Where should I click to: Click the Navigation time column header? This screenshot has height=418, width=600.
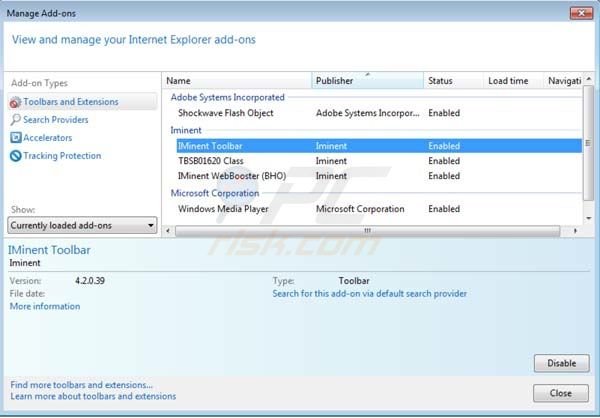pyautogui.click(x=563, y=81)
